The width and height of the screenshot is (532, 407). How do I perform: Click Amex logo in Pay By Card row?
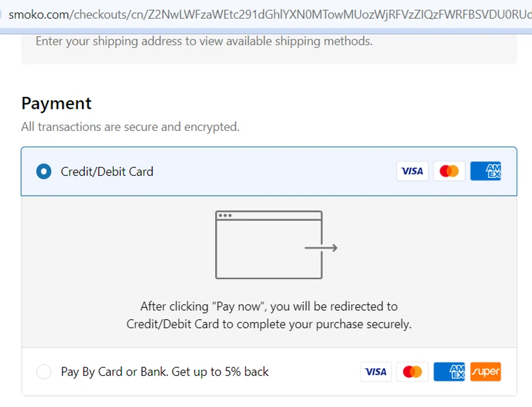point(449,372)
